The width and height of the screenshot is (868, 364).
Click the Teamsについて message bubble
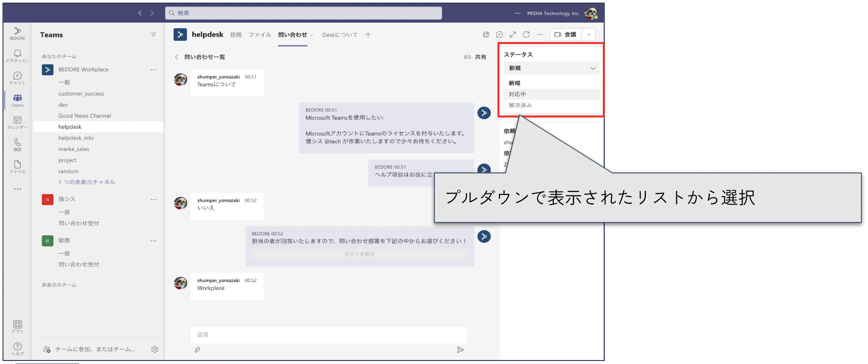click(227, 82)
